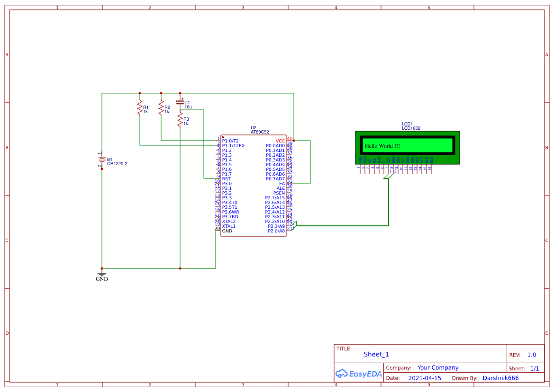Viewport: 554px width, 392px height.
Task: Click the revision value 1.0
Action: click(x=532, y=354)
